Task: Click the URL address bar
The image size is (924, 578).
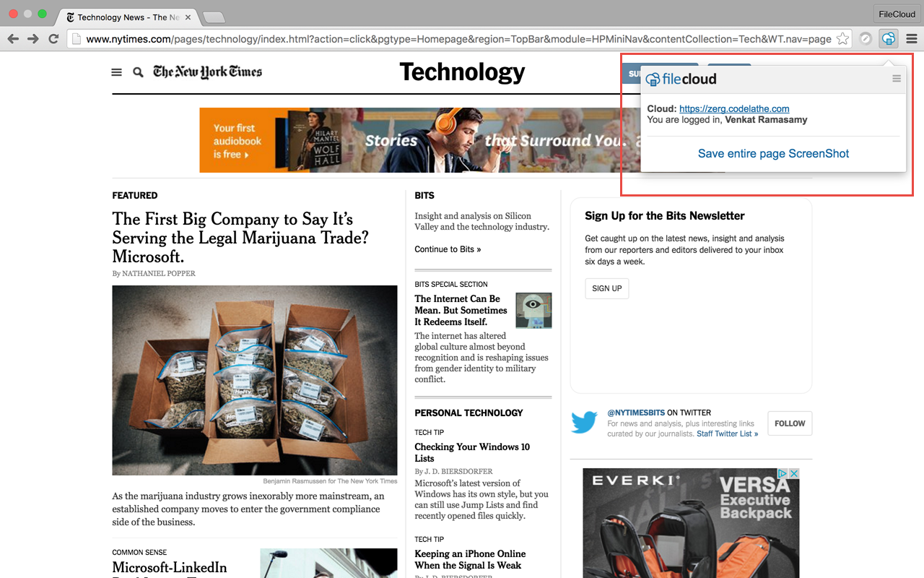Action: [458, 39]
